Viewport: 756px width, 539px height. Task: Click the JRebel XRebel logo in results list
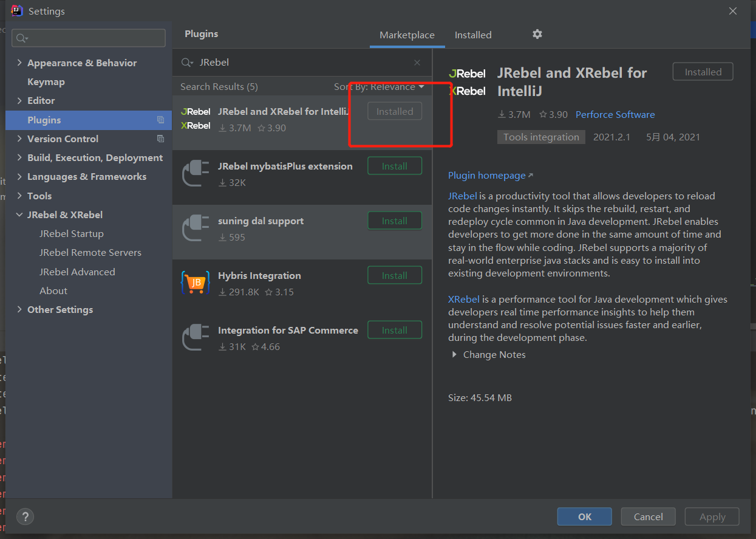tap(196, 118)
